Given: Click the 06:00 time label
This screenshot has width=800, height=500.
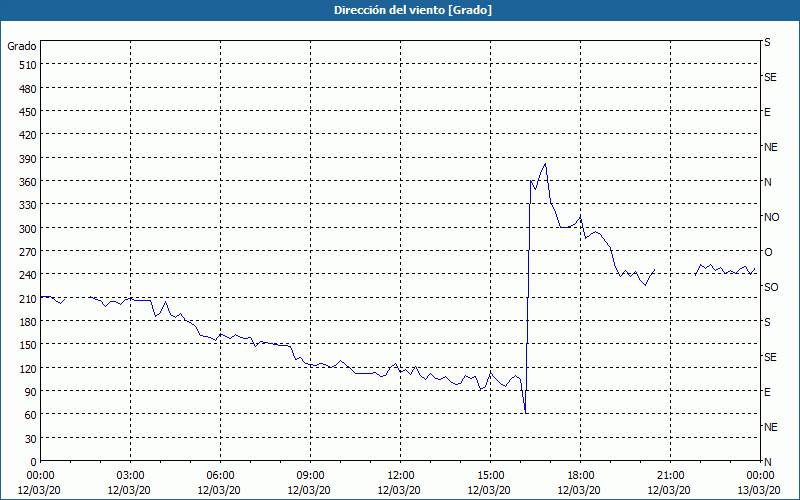Looking at the screenshot, I should tap(220, 476).
